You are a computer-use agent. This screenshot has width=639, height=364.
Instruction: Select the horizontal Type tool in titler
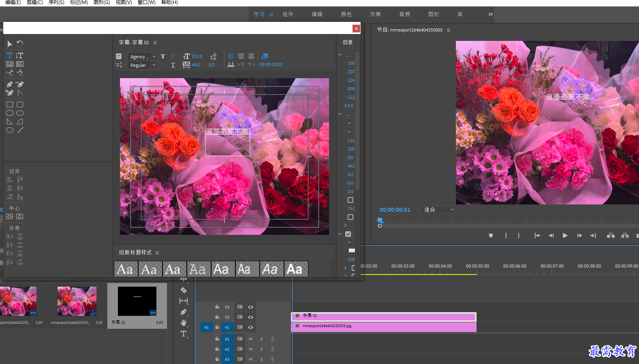10,55
